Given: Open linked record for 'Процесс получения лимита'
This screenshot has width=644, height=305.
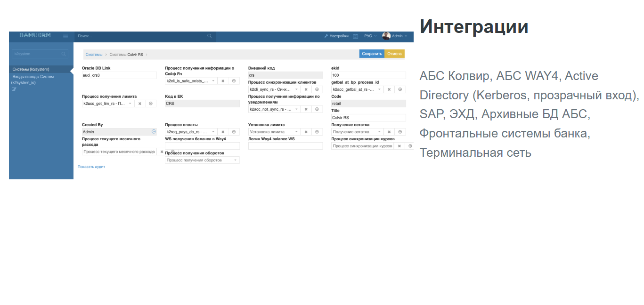Looking at the screenshot, I should coord(151,104).
